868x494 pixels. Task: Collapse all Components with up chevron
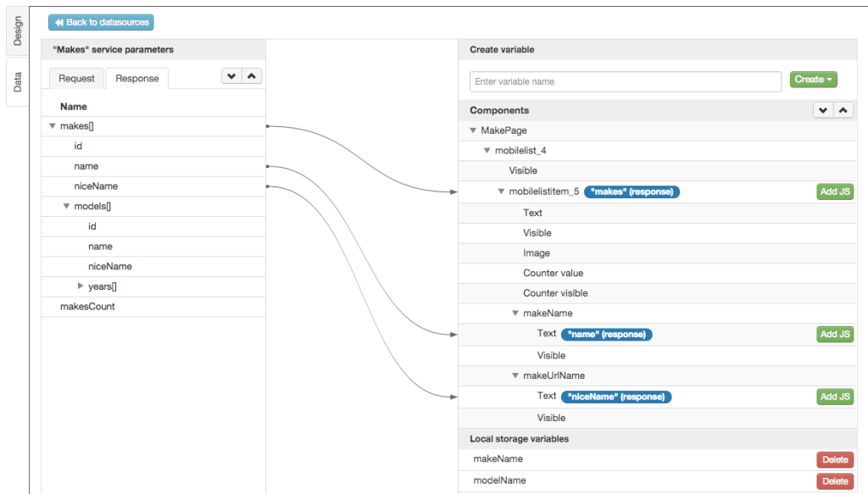click(x=843, y=110)
